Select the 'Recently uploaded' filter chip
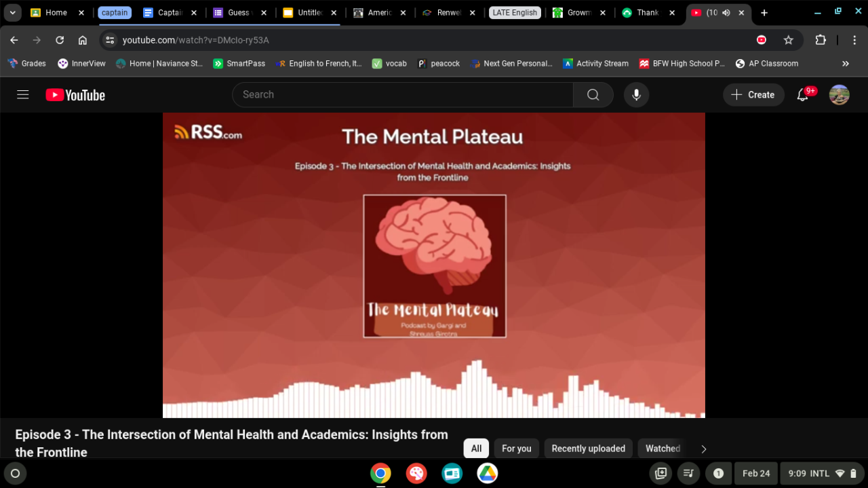This screenshot has width=868, height=488. pos(588,449)
